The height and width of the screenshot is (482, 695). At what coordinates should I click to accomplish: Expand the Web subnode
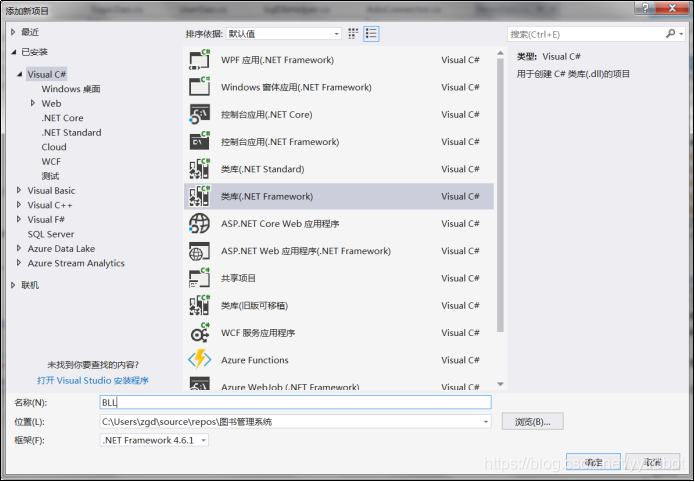point(33,103)
